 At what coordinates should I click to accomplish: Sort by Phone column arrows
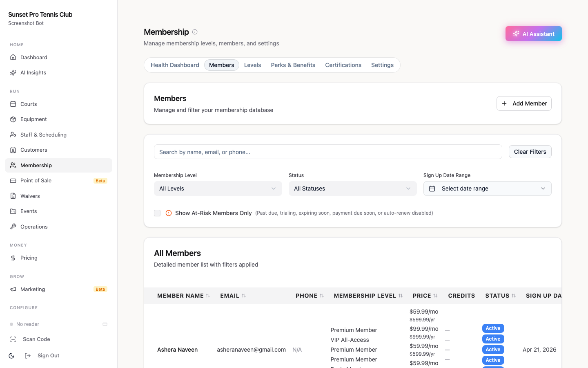(x=322, y=296)
